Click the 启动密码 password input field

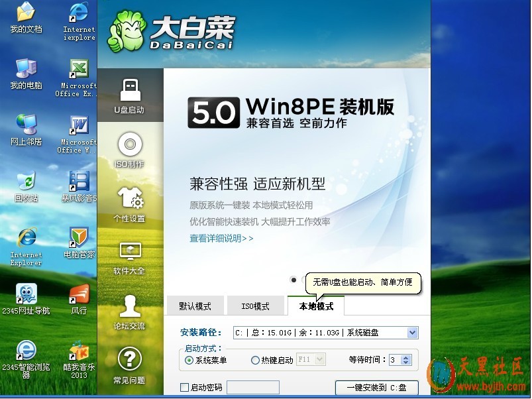pyautogui.click(x=254, y=387)
